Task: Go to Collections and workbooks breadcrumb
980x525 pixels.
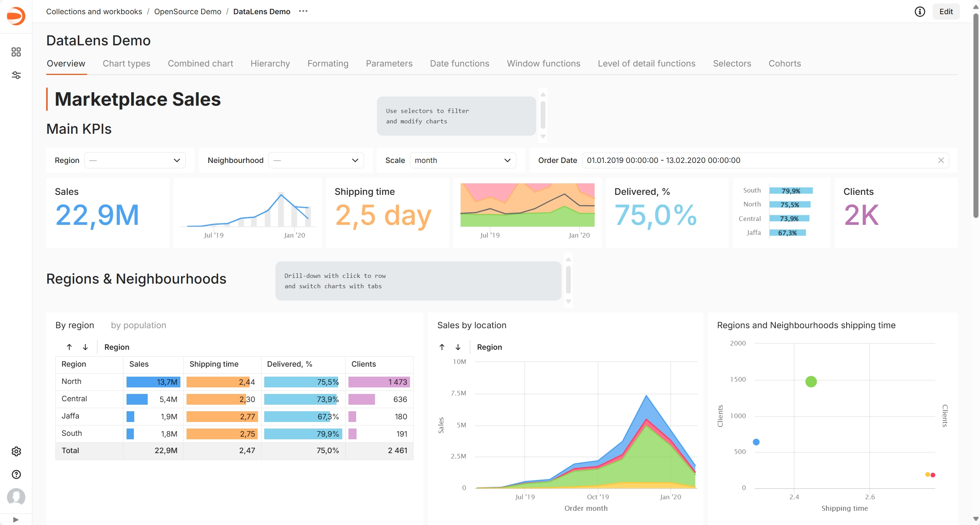Action: point(94,12)
